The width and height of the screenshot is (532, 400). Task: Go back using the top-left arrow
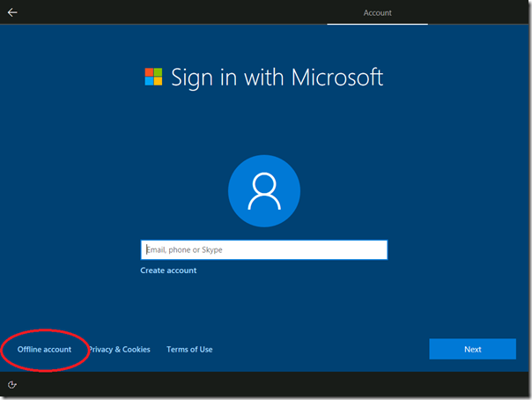pyautogui.click(x=12, y=12)
